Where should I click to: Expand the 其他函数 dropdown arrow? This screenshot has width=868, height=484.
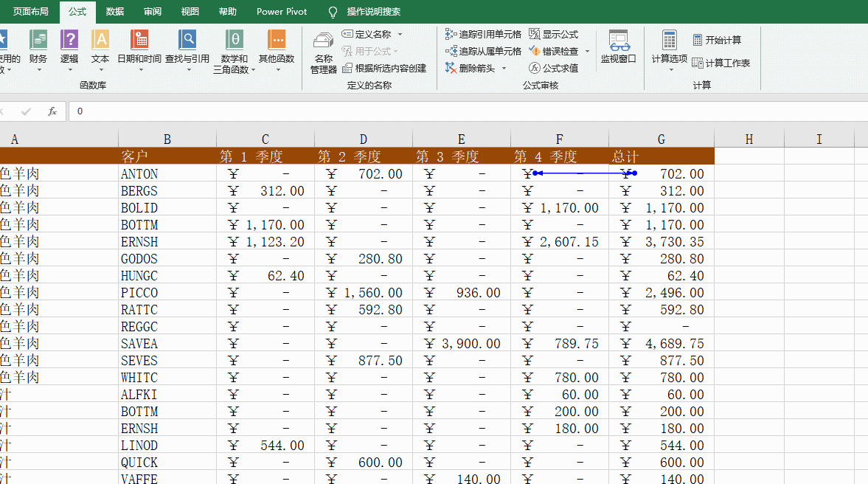tap(278, 70)
